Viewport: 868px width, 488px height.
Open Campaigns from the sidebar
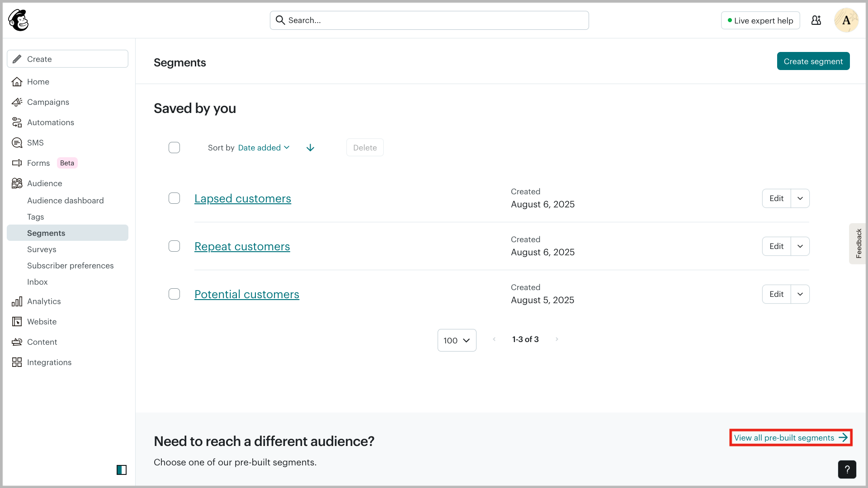(x=48, y=102)
